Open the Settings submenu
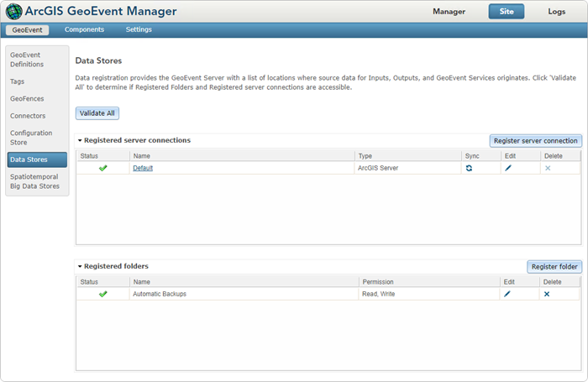 point(139,29)
